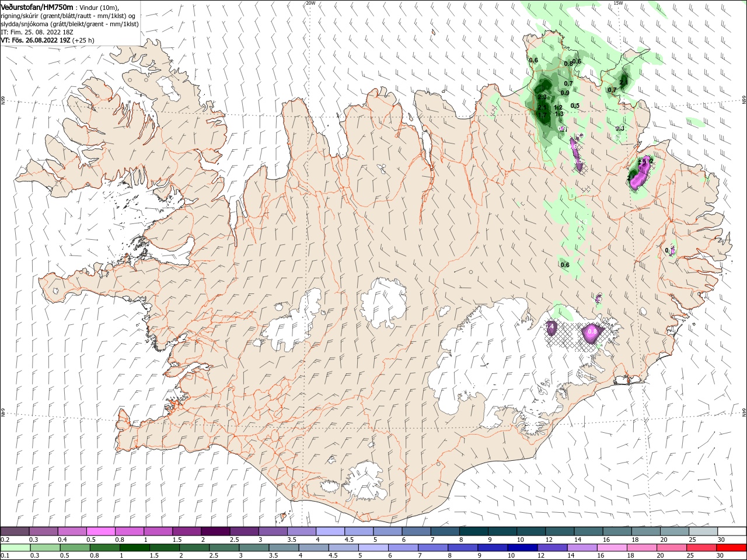Screen dimensions: 747x560
Task: Select the dark teal top-row swatch labeled 8
Action: [473, 531]
